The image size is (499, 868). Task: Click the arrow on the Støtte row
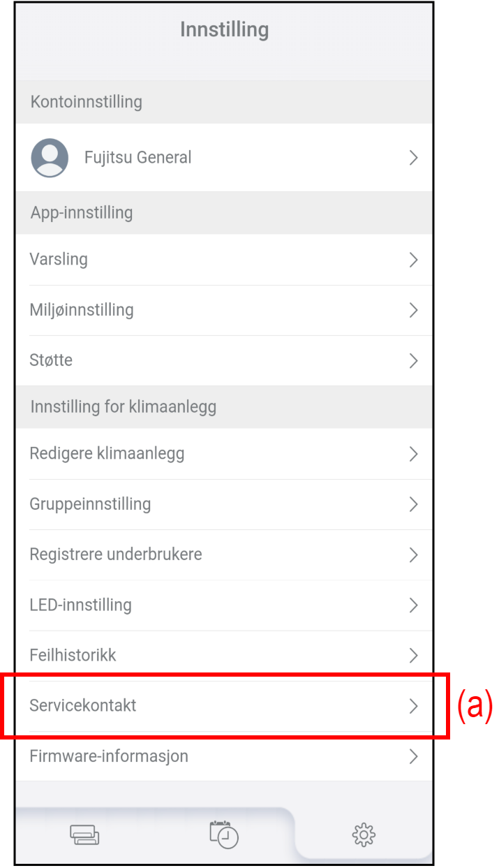pos(413,360)
